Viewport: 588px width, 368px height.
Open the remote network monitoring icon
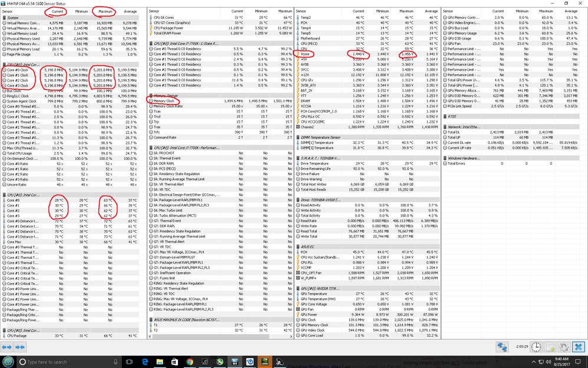pos(502,347)
